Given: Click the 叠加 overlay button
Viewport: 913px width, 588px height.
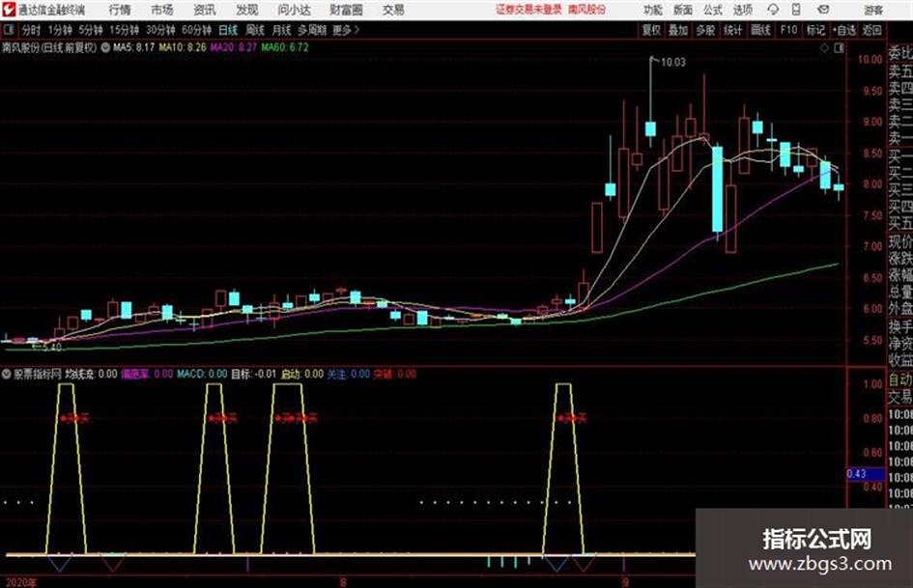Looking at the screenshot, I should pyautogui.click(x=678, y=30).
